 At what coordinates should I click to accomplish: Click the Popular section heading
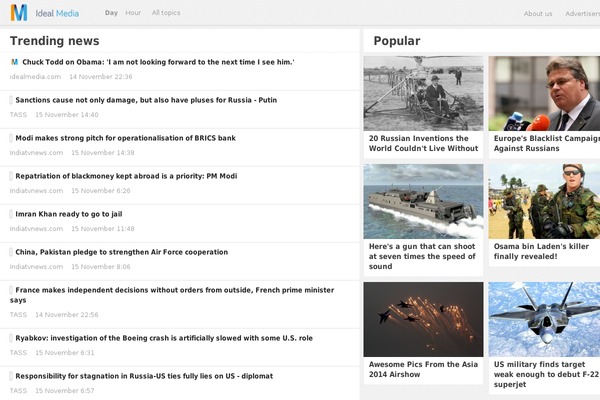(397, 41)
